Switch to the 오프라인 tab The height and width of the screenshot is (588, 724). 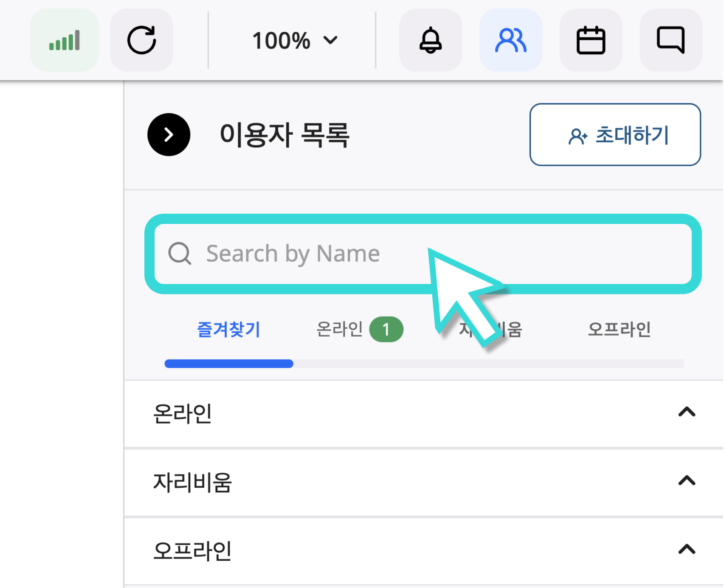(x=619, y=329)
